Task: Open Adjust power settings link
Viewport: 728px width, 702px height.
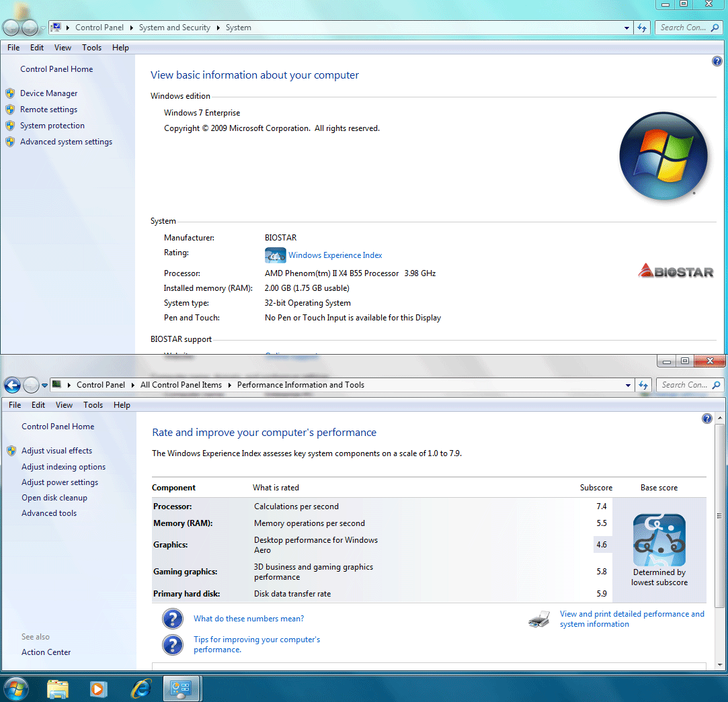Action: pyautogui.click(x=60, y=482)
